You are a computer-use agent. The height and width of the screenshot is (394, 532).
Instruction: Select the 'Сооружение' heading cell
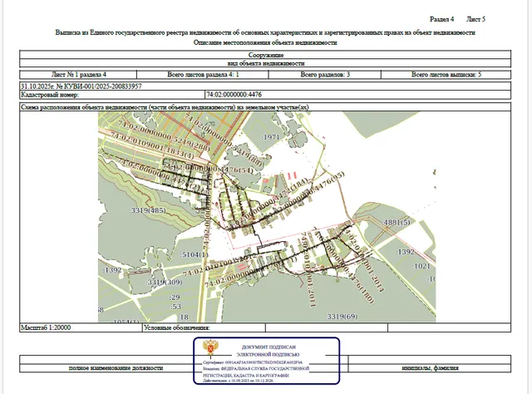pos(265,55)
